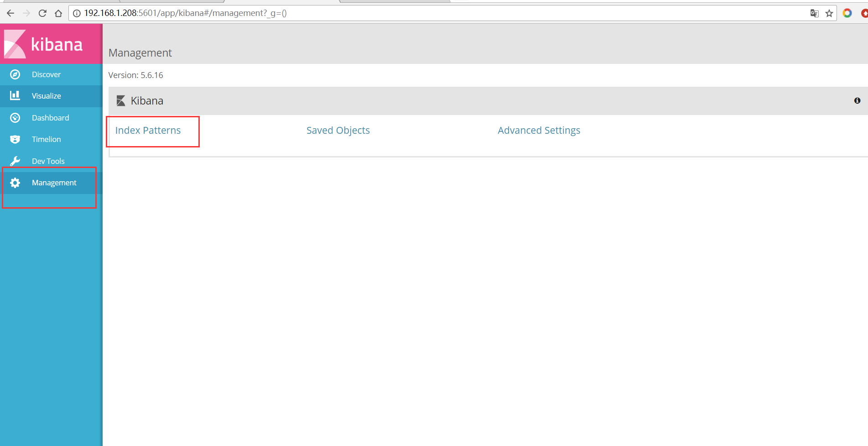Click the Kibana section logo icon
Screen dimensions: 868x446
[x=121, y=100]
